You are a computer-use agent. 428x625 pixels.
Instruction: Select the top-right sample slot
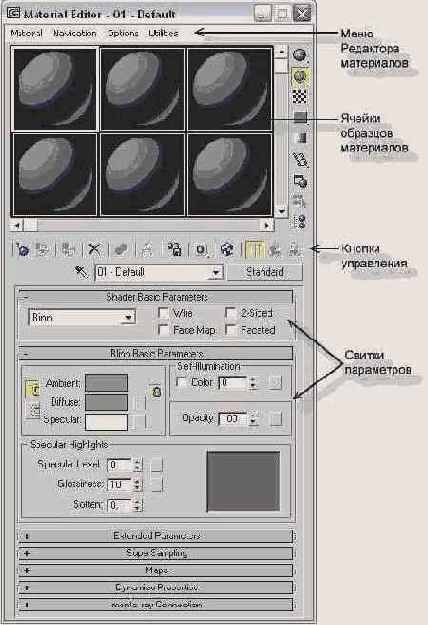click(230, 88)
